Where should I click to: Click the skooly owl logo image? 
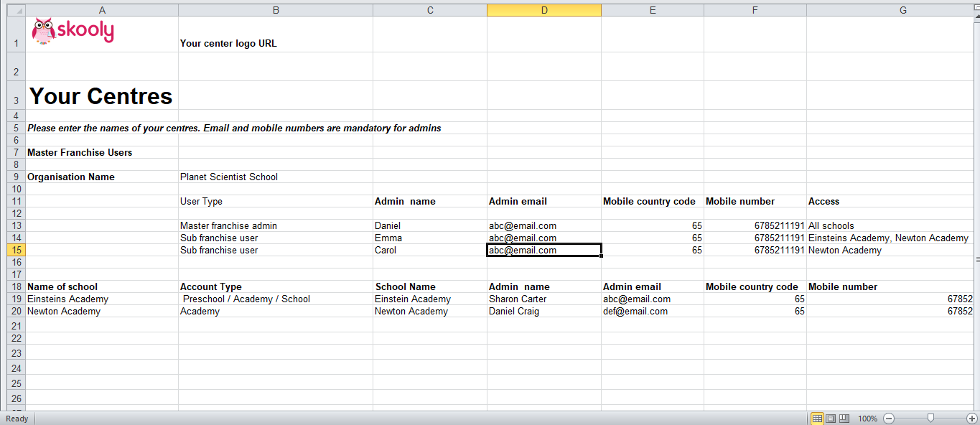[x=73, y=31]
